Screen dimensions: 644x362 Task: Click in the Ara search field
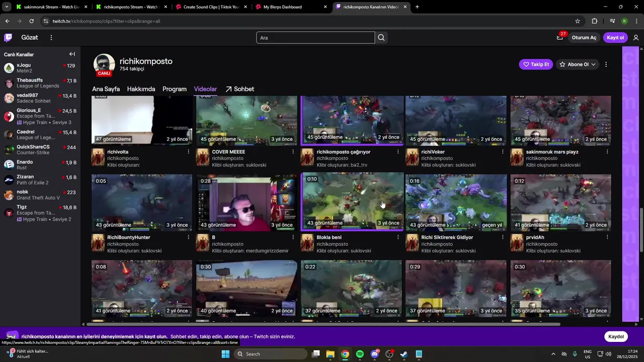pos(315,38)
